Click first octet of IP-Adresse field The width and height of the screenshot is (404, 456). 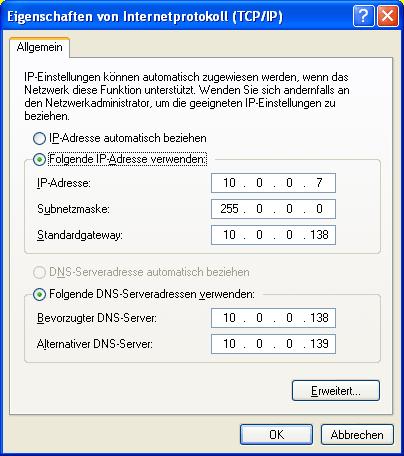click(x=229, y=183)
